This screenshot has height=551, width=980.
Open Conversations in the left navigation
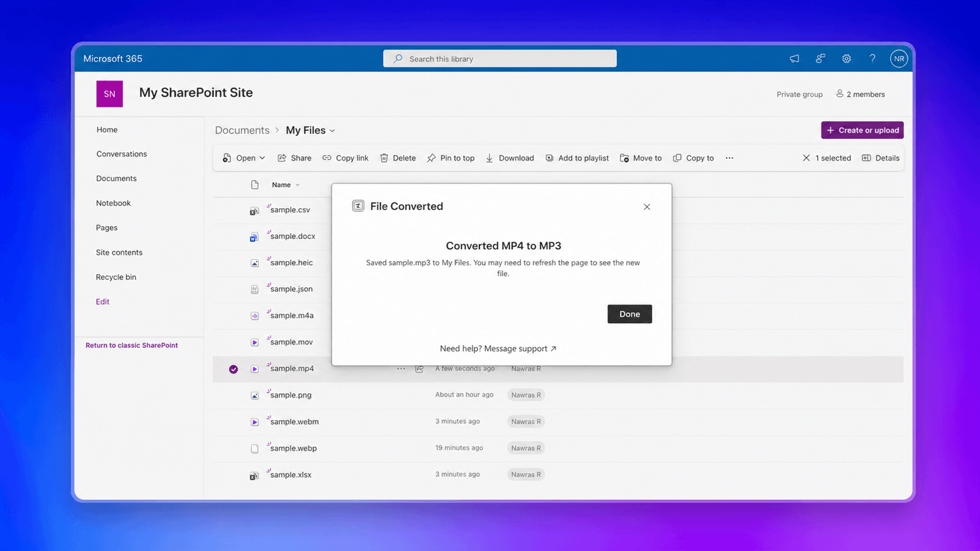pos(122,154)
